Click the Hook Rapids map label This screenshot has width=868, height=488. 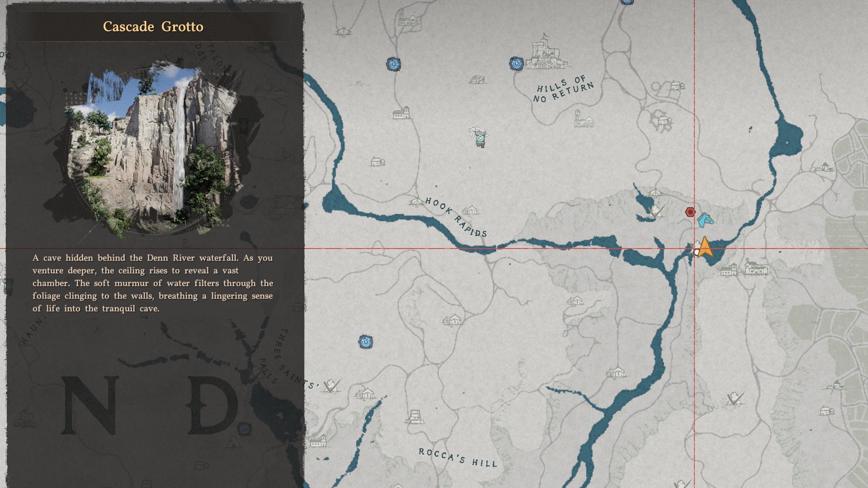click(x=456, y=217)
